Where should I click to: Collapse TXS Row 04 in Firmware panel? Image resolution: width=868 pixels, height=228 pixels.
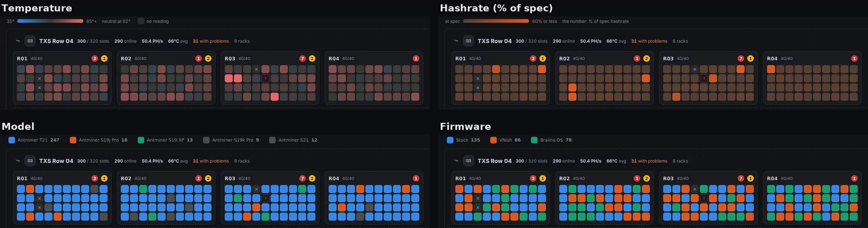(x=456, y=161)
